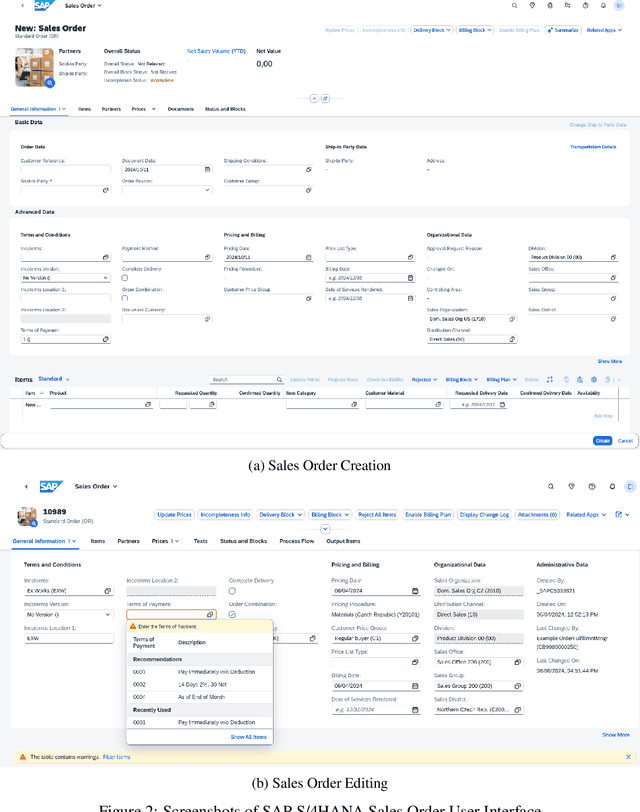Close the yellow table warnings message strip
The height and width of the screenshot is (812, 640).
(x=628, y=757)
